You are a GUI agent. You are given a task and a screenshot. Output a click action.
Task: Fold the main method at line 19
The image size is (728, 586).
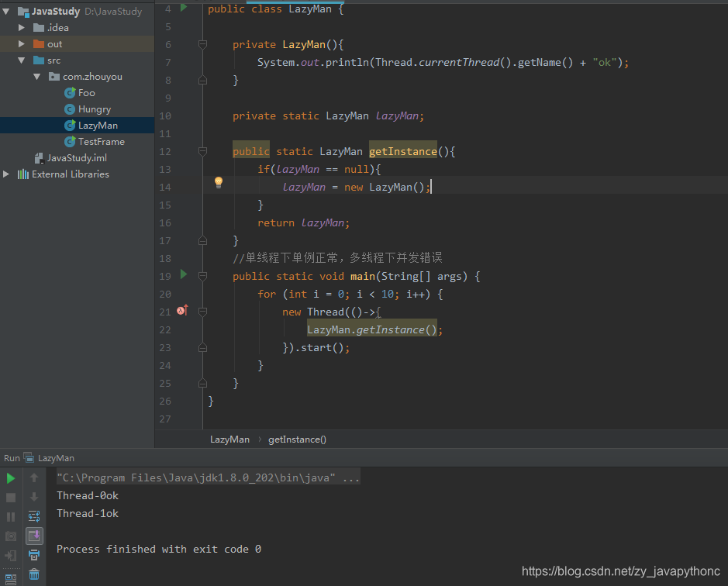(x=202, y=276)
